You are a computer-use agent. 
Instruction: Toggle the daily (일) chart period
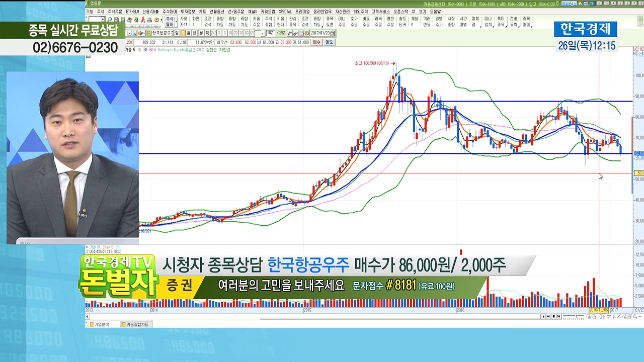[x=176, y=33]
